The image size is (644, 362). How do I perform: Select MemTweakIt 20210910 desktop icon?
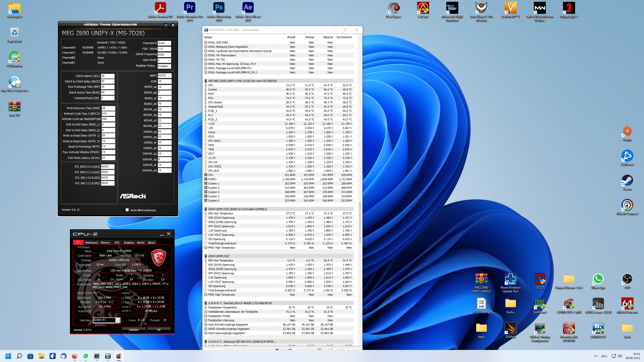coord(569,332)
